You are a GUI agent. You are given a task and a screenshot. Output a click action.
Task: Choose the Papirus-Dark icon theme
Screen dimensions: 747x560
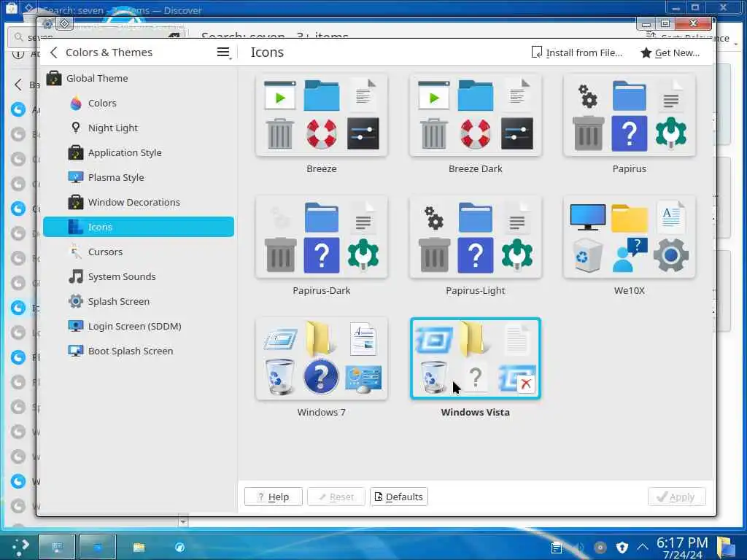[x=322, y=237]
